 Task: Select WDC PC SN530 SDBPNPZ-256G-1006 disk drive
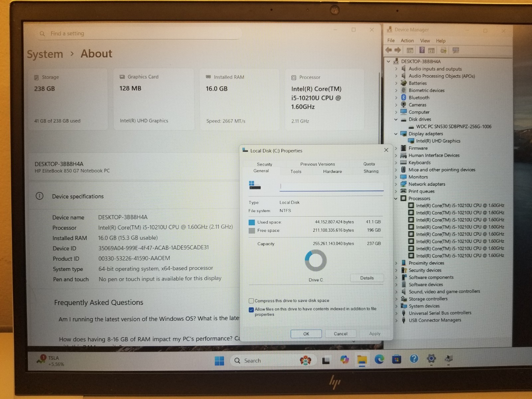pos(454,126)
